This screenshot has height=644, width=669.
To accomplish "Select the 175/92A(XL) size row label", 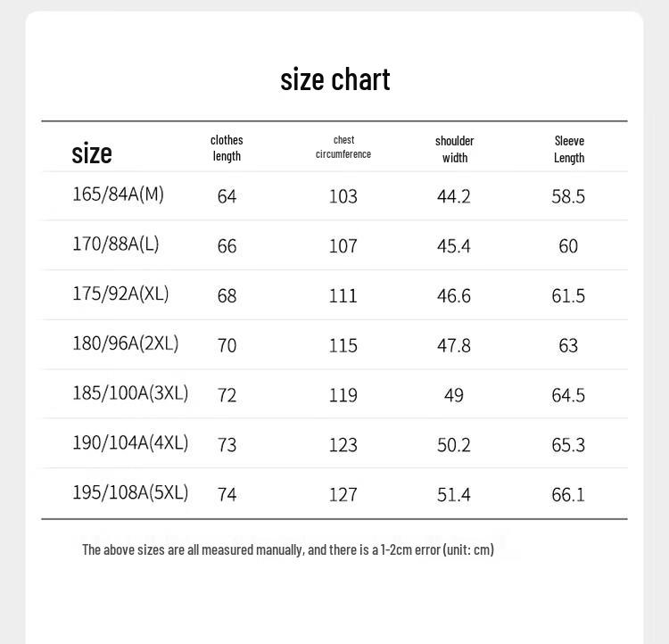I will click(120, 293).
